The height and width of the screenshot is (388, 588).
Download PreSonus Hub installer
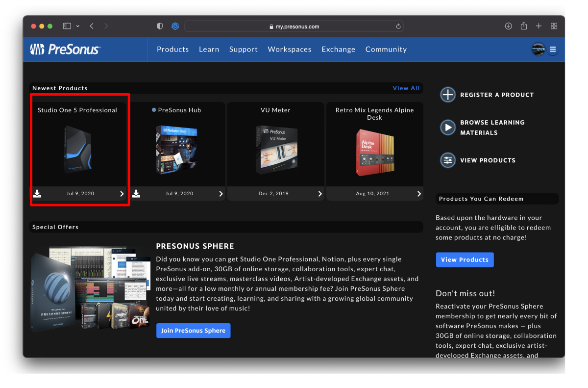(x=136, y=193)
